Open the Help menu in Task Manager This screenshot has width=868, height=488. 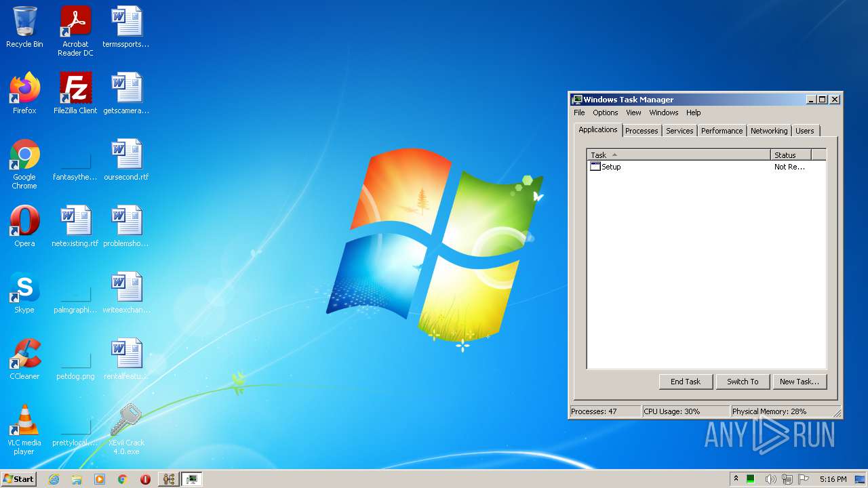tap(693, 113)
